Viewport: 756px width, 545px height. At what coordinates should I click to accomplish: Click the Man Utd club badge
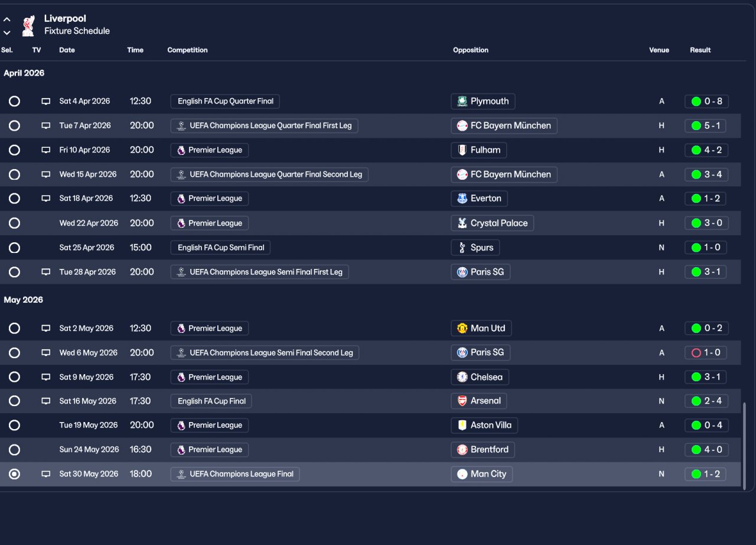click(x=462, y=328)
